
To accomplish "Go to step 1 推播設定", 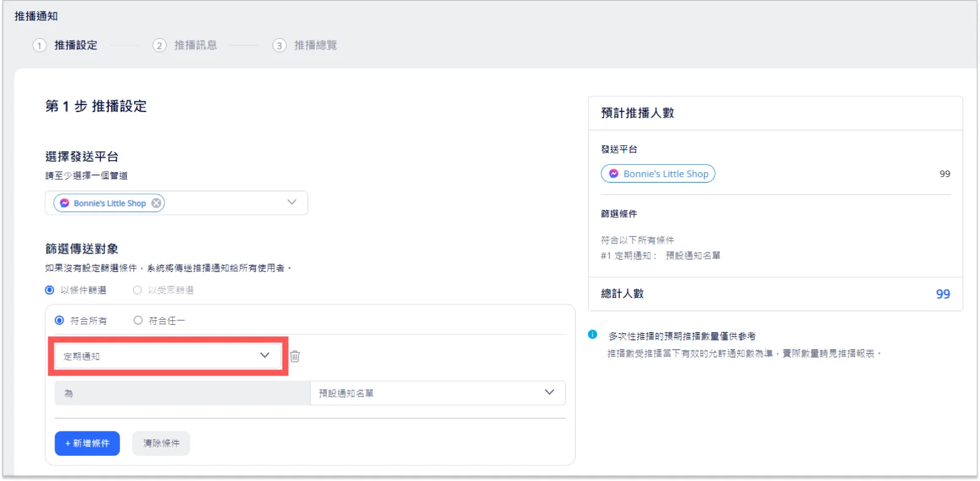I will (x=66, y=45).
